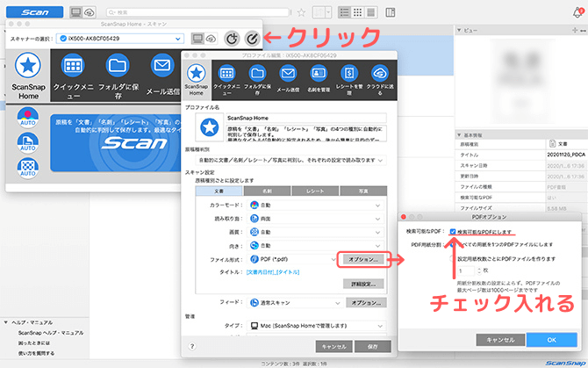Click the search field in main toolbar
Image resolution: width=588 pixels, height=368 pixels.
click(x=197, y=12)
